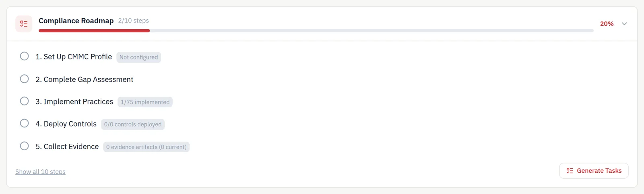Check the Collect Evidence step circle
The image size is (644, 194).
click(24, 146)
